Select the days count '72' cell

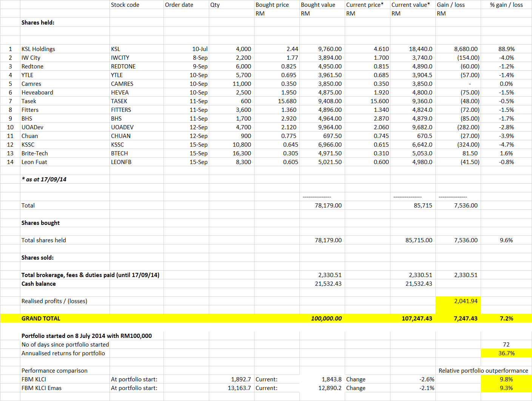point(506,345)
